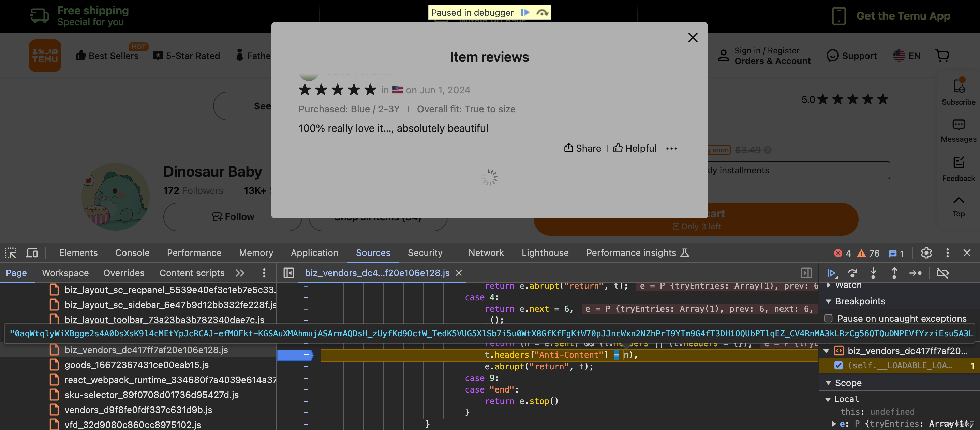
Task: Show more sources navigator tabs
Action: click(x=240, y=273)
